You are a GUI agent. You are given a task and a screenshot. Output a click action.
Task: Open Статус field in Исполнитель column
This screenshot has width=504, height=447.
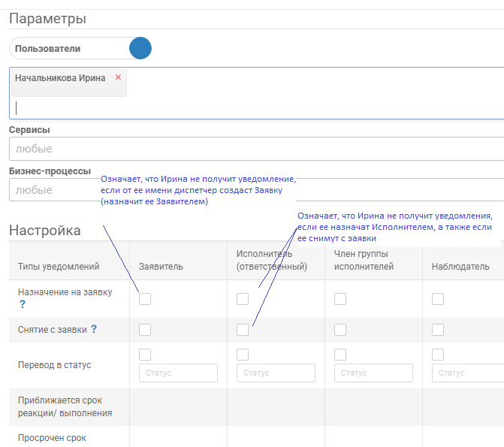pos(276,373)
